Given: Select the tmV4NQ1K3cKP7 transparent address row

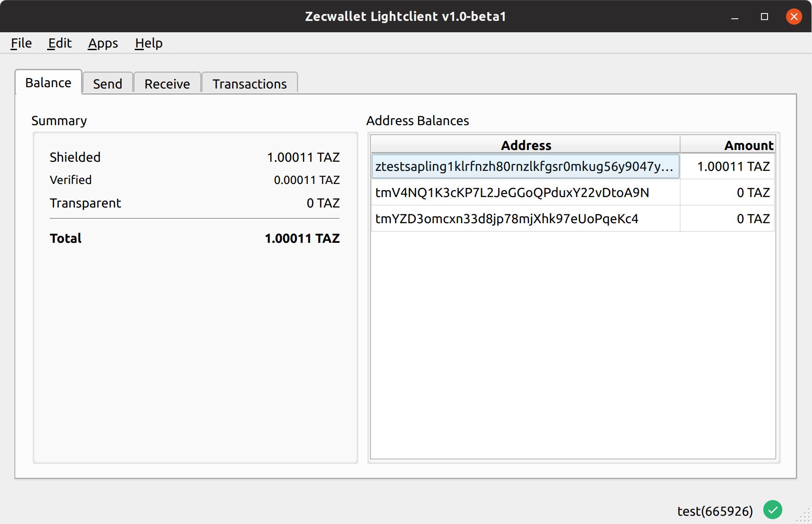Looking at the screenshot, I should [x=525, y=193].
